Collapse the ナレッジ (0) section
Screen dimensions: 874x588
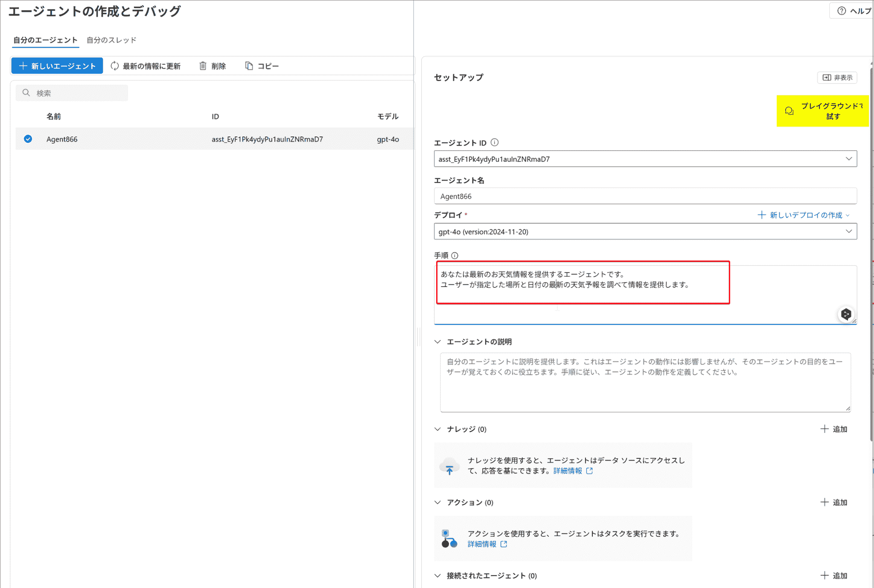437,429
